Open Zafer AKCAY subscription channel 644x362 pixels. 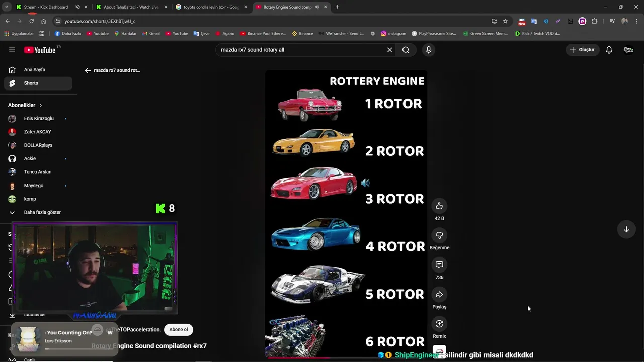(38, 132)
